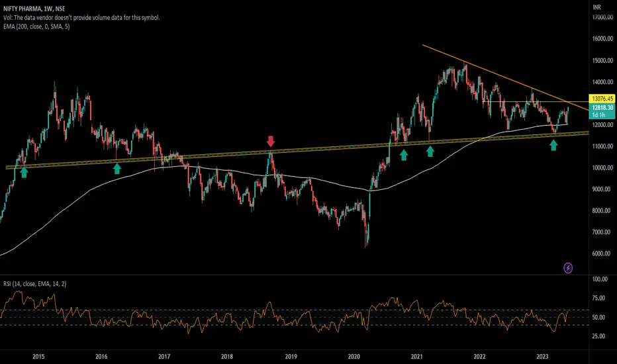Viewport: 617px width, 364px height.
Task: Click the green 12818.30 current price label
Action: (602, 107)
